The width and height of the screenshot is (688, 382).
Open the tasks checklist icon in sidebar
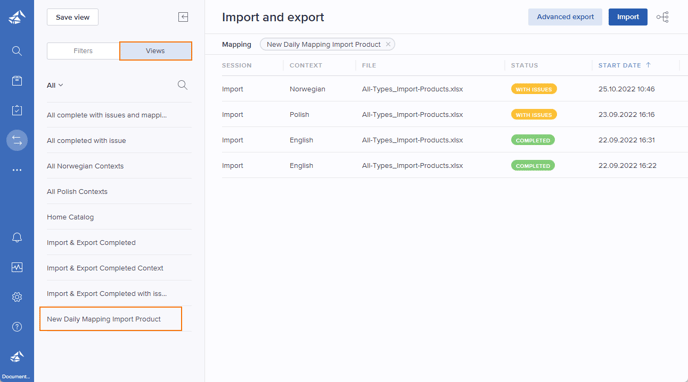17,111
